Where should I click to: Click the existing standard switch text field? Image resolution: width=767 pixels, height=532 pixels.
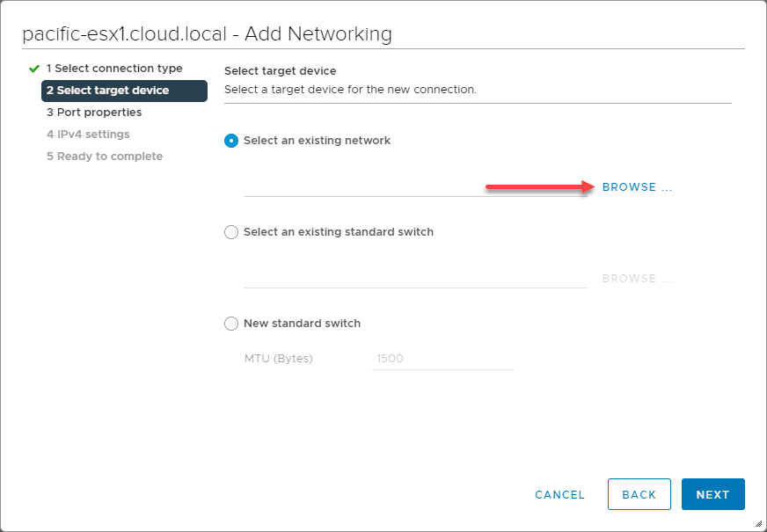coord(415,278)
